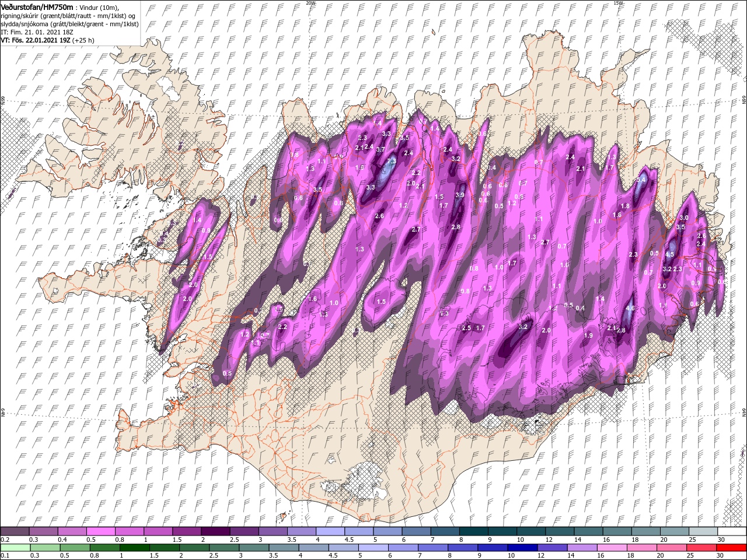
Task: Pick the lavender snow swatch between 4 and 4.5
Action: point(330,531)
